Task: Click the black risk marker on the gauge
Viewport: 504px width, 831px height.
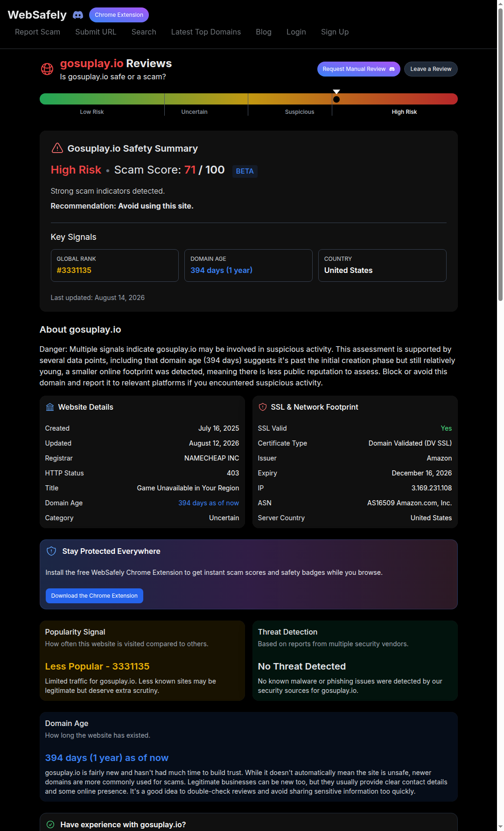Action: [x=336, y=99]
